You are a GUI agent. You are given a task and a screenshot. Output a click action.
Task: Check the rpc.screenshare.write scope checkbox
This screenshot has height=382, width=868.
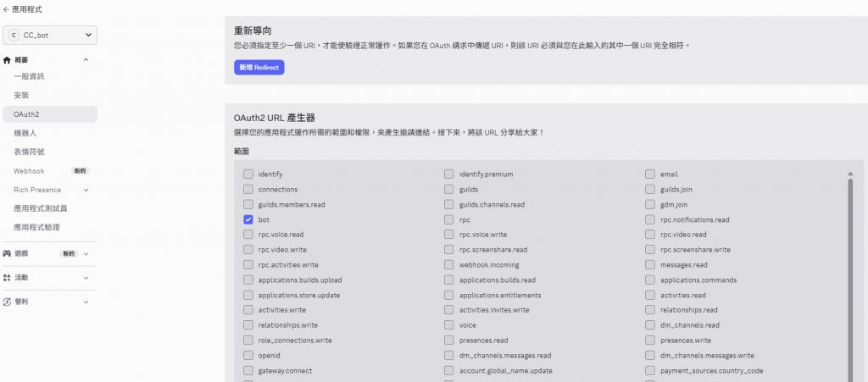pyautogui.click(x=650, y=250)
